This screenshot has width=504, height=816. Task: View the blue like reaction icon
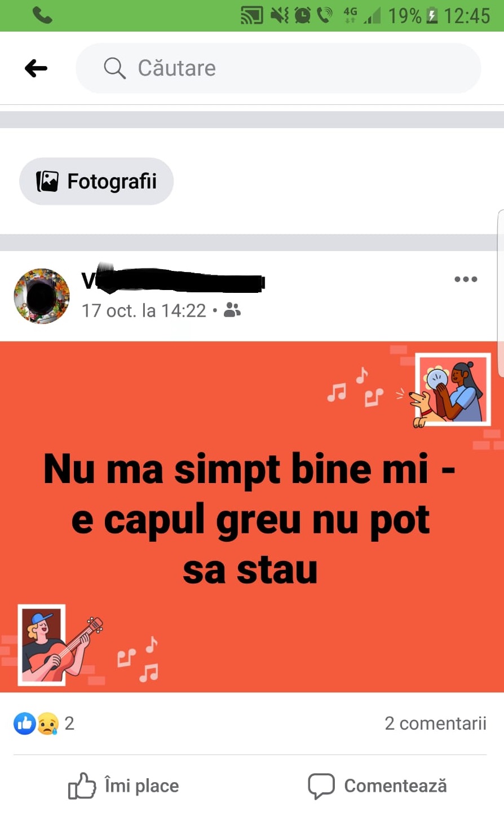(25, 723)
